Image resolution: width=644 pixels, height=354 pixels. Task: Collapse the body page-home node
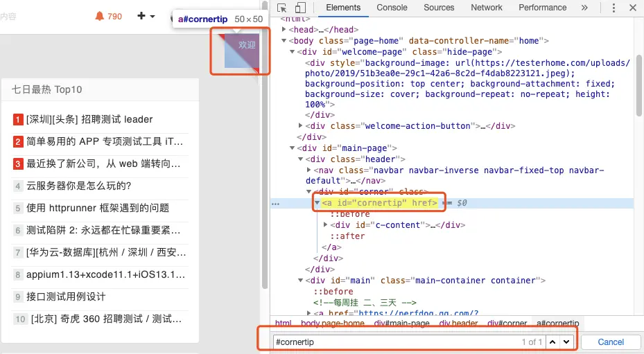point(284,41)
